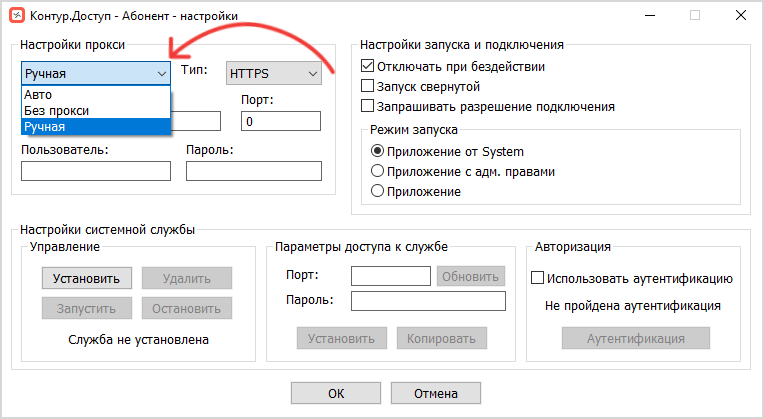Enable "Запуск свернутой" checkbox
This screenshot has width=764, height=419.
pos(367,86)
